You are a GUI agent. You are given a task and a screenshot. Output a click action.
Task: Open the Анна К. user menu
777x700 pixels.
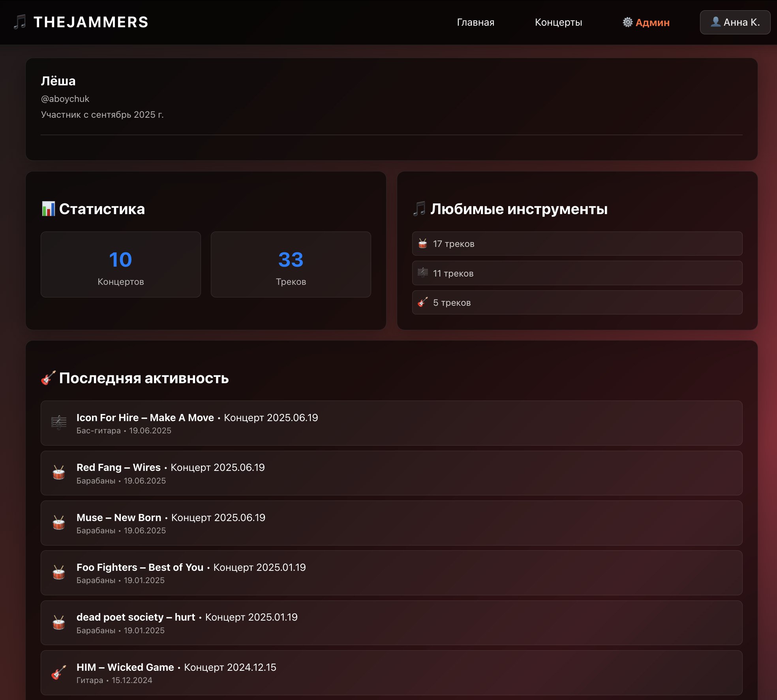[735, 23]
